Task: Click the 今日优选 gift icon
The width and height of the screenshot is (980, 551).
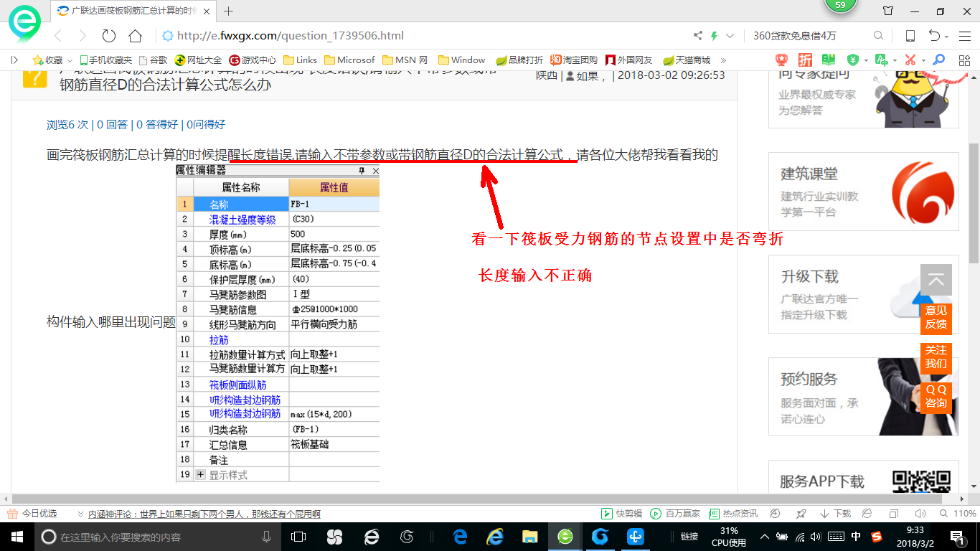Action: click(12, 514)
